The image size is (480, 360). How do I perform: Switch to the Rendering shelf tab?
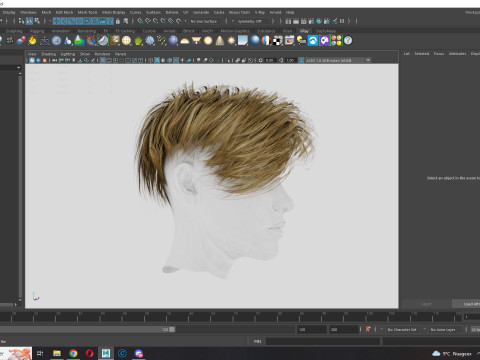[87, 31]
